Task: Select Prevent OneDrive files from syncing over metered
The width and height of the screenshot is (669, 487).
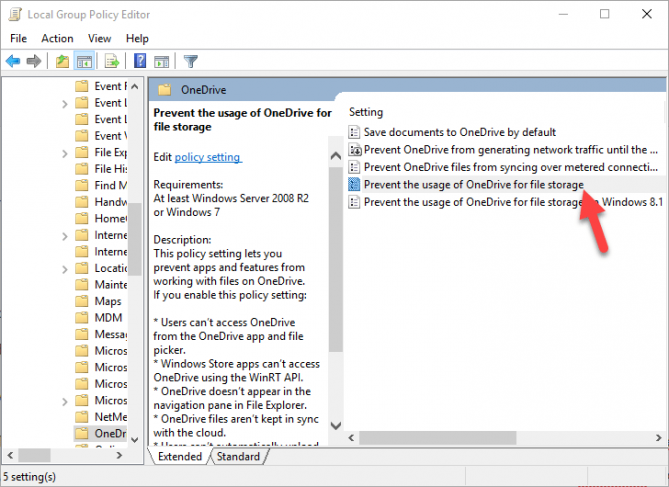Action: tap(511, 167)
